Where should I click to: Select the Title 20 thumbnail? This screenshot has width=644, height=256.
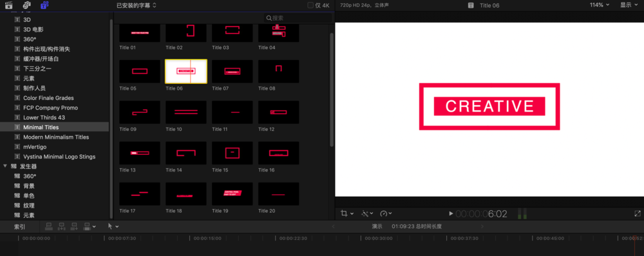click(x=278, y=194)
